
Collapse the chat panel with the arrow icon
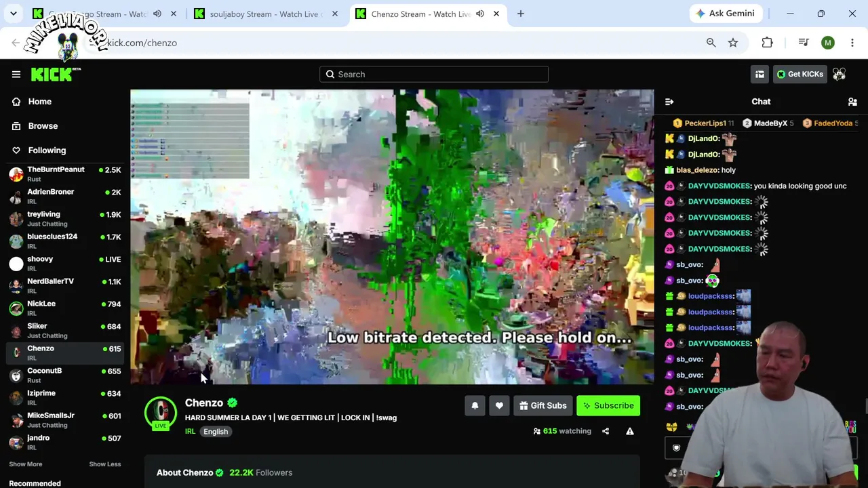(x=669, y=102)
